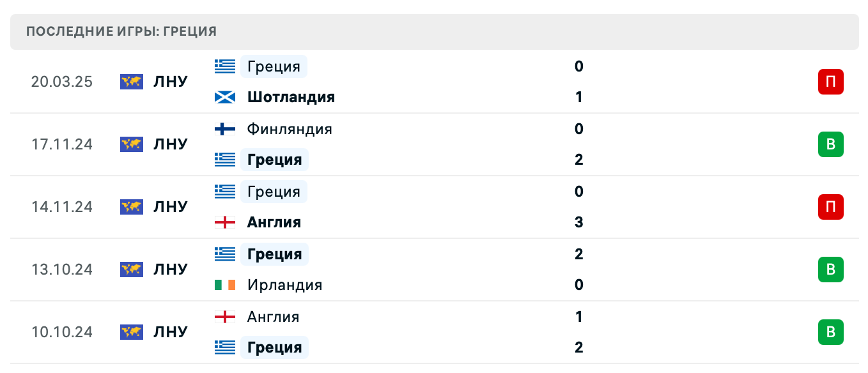This screenshot has width=868, height=373.
Task: Open the Финляндия team page
Action: pyautogui.click(x=289, y=129)
